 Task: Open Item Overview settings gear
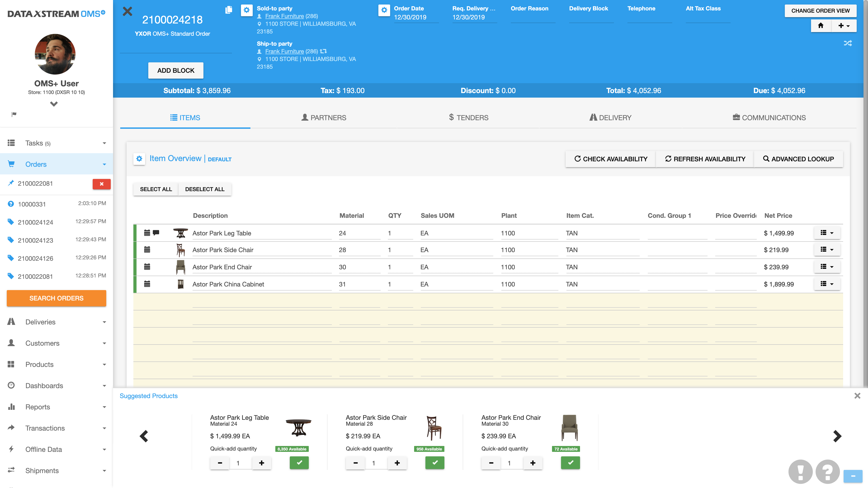coord(139,159)
